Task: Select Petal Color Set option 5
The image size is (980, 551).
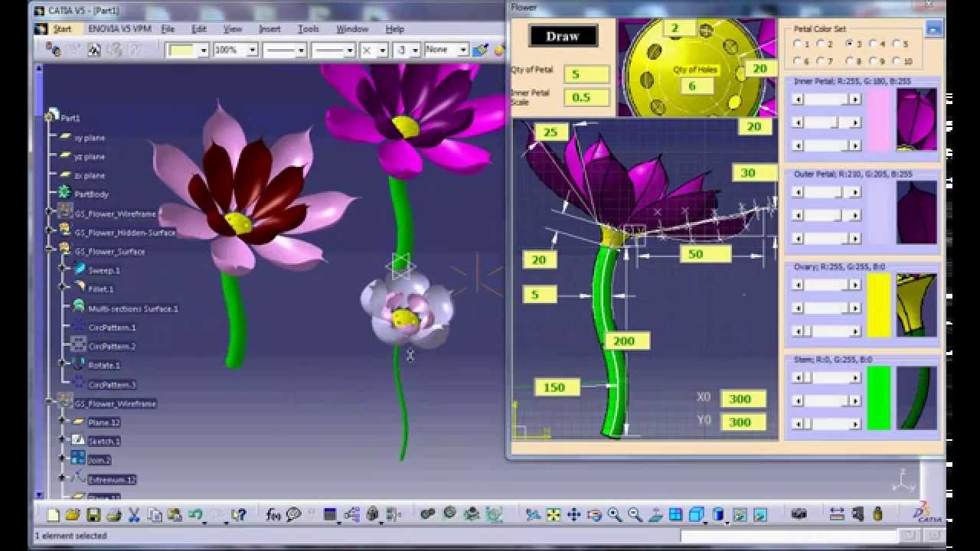Action: click(895, 44)
